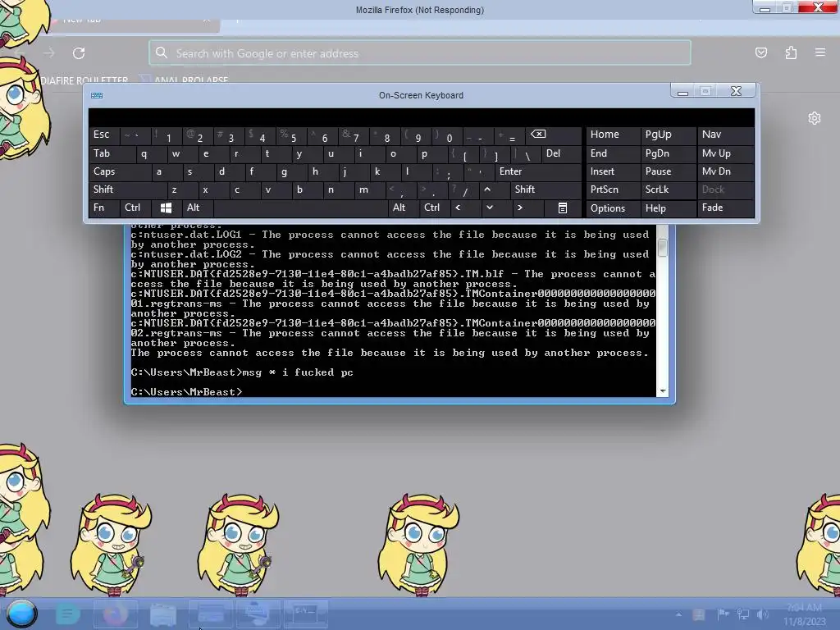Viewport: 840px width, 630px height.
Task: Click the Firefox icon in the taskbar
Action: (x=116, y=614)
